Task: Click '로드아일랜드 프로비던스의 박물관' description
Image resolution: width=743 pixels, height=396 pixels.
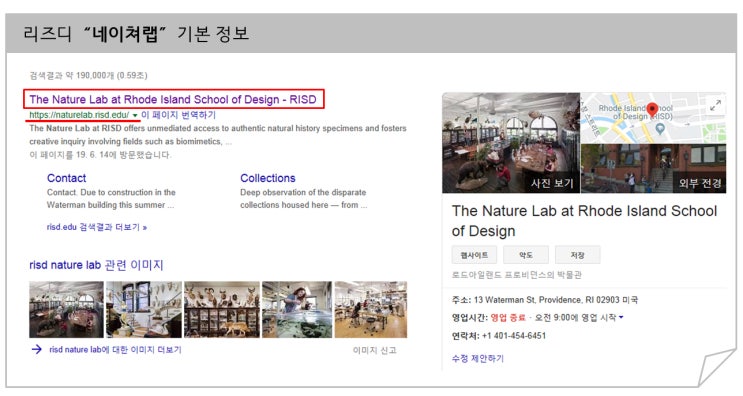Action: [516, 275]
